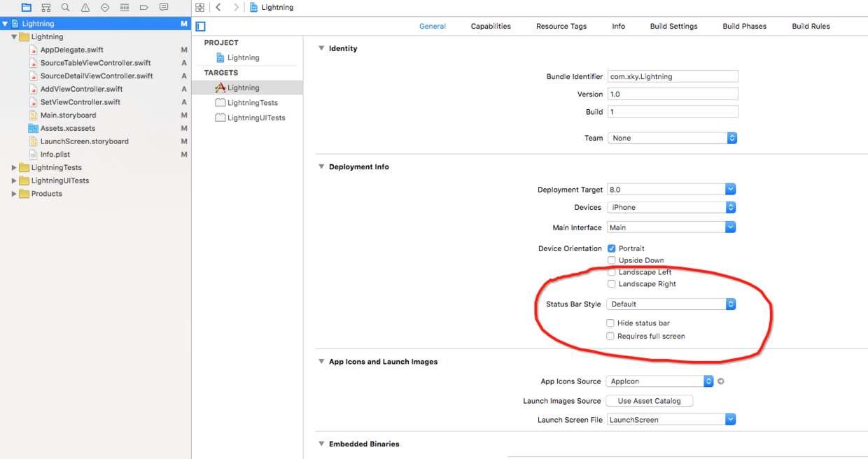The width and height of the screenshot is (868, 459).
Task: Open the Test navigator diamond icon
Action: click(105, 8)
